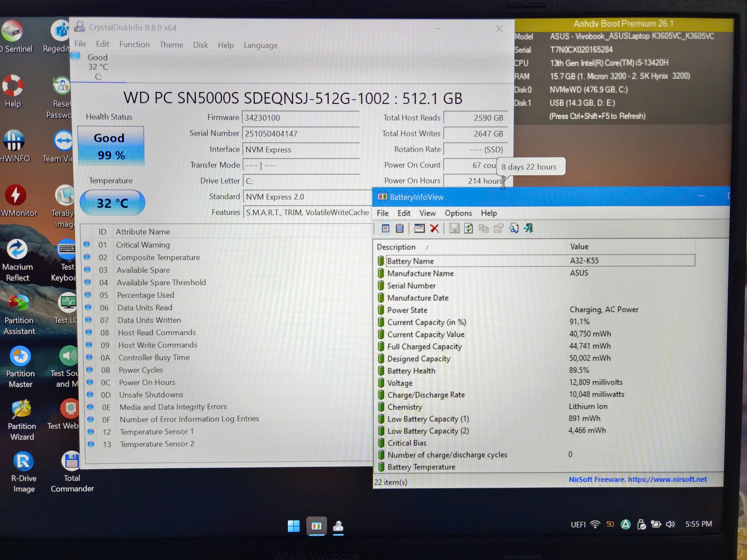Switch to the battery log toolbar icon
The width and height of the screenshot is (747, 560).
399,229
